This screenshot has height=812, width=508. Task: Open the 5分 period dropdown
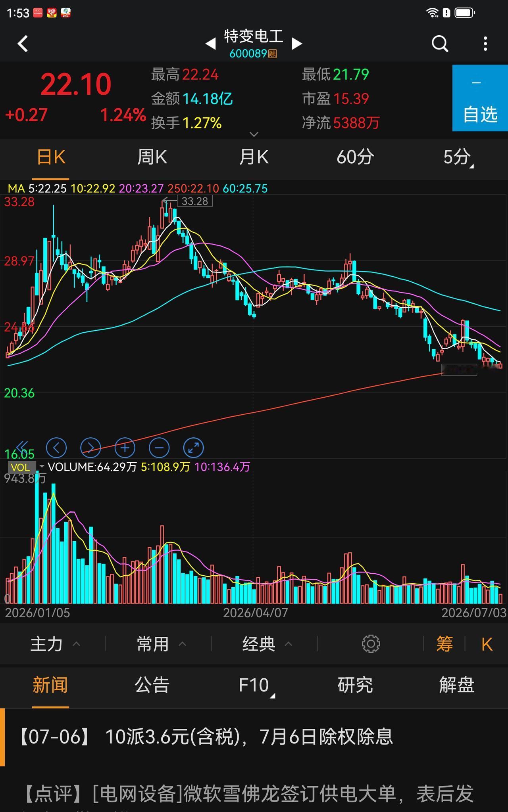pos(458,157)
